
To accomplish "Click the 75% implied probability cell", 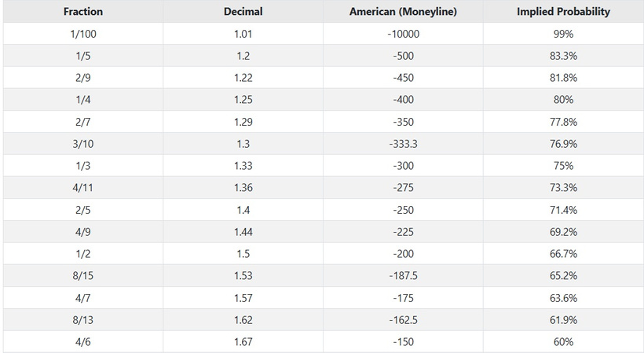I will pyautogui.click(x=564, y=166).
